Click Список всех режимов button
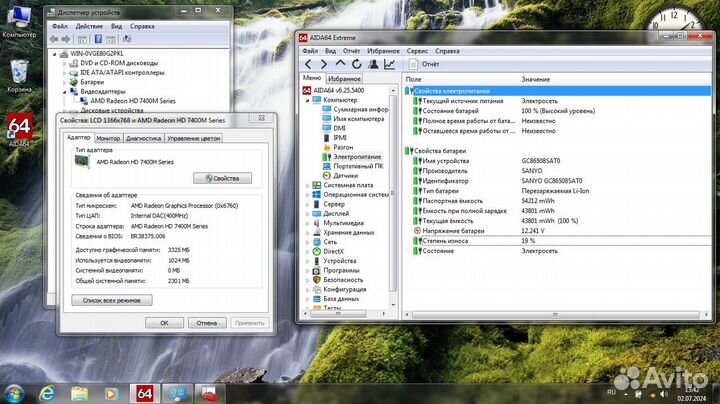 112,300
